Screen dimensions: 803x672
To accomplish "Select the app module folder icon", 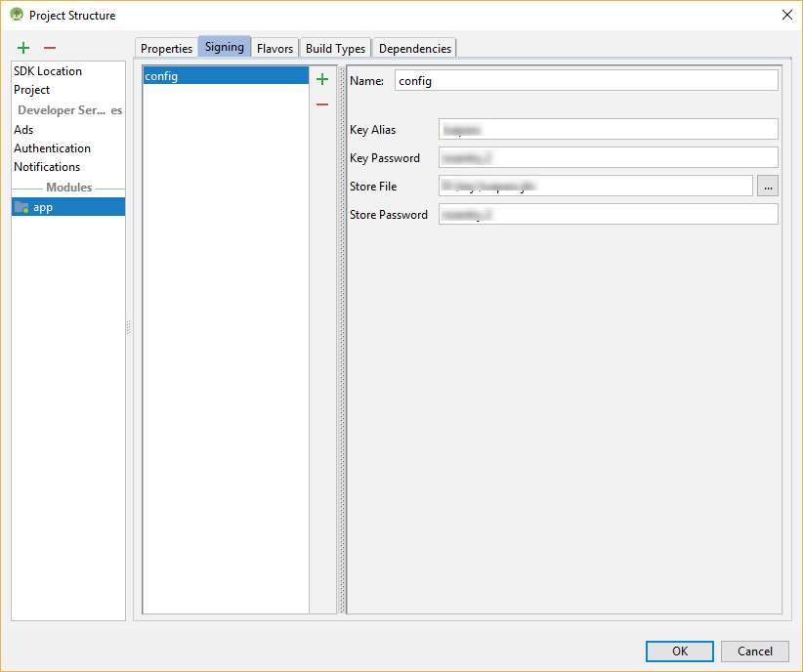I will [21, 207].
